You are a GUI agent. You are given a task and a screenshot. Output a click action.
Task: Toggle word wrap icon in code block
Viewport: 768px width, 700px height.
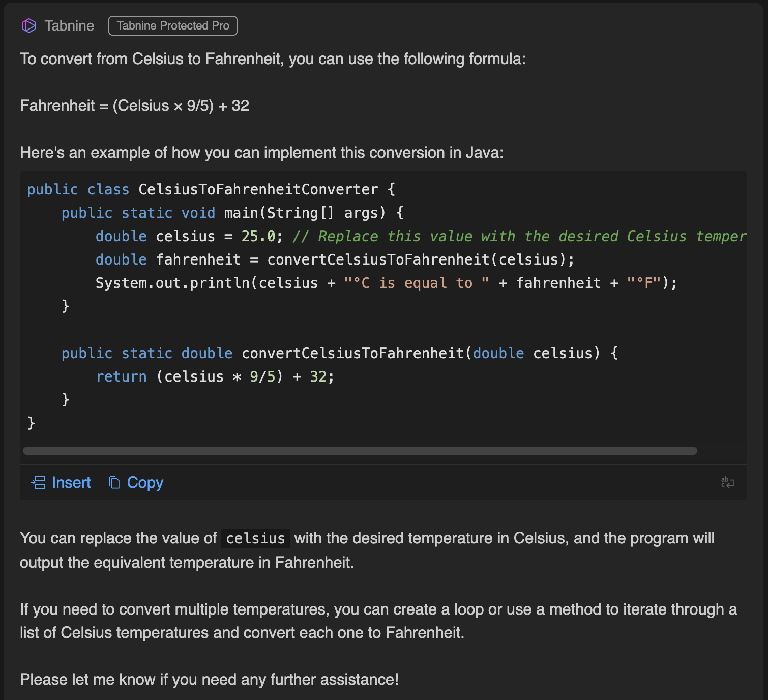coord(727,482)
